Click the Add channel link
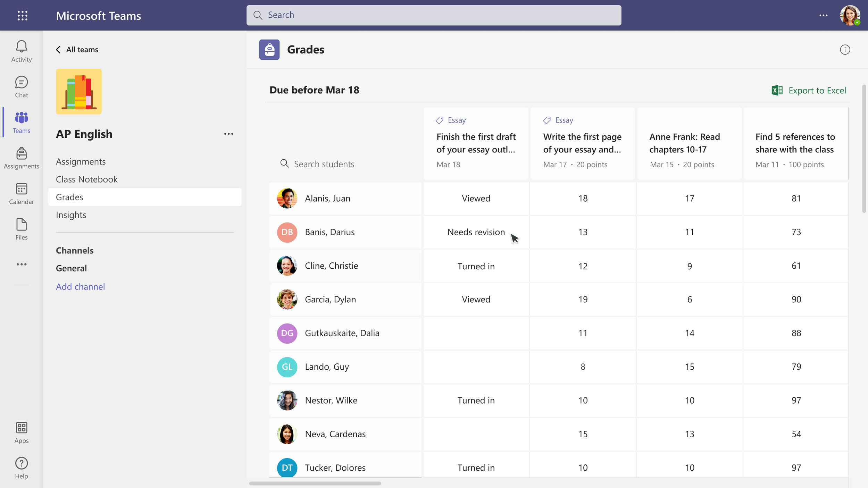Image resolution: width=868 pixels, height=488 pixels. (x=80, y=287)
